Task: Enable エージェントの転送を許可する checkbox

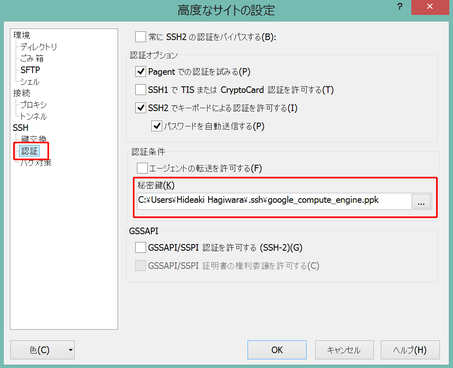Action: (142, 168)
